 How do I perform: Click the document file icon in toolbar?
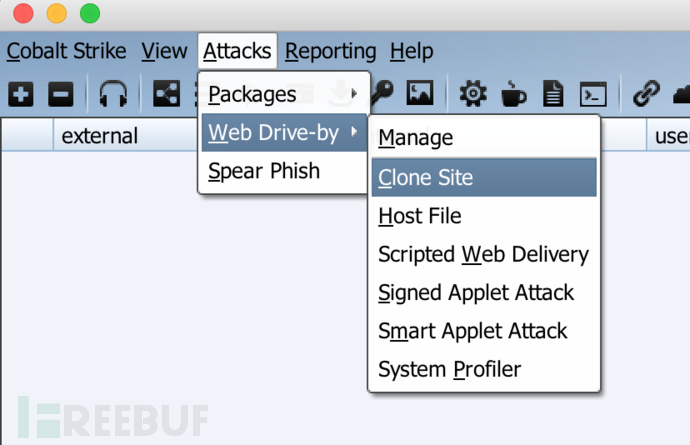(553, 93)
